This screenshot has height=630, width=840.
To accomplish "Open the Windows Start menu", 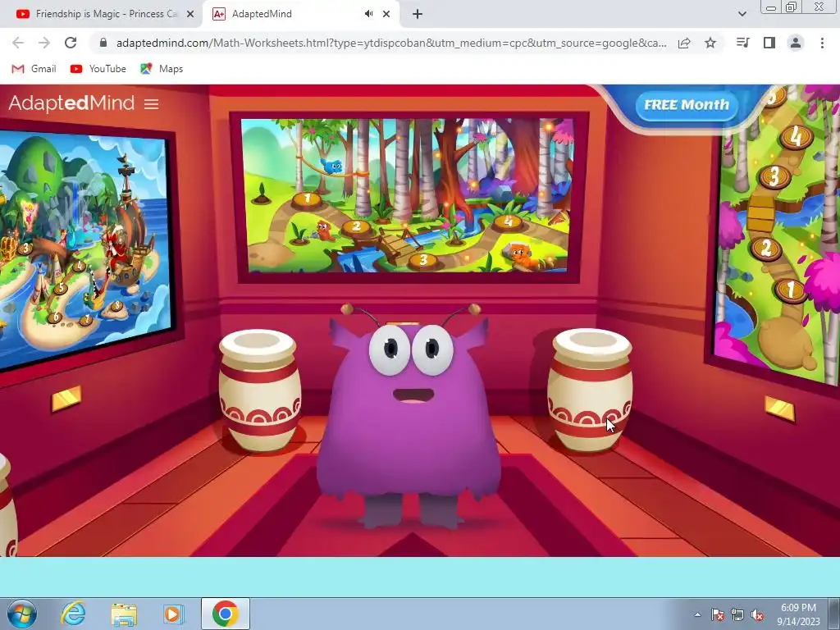I will (x=22, y=614).
